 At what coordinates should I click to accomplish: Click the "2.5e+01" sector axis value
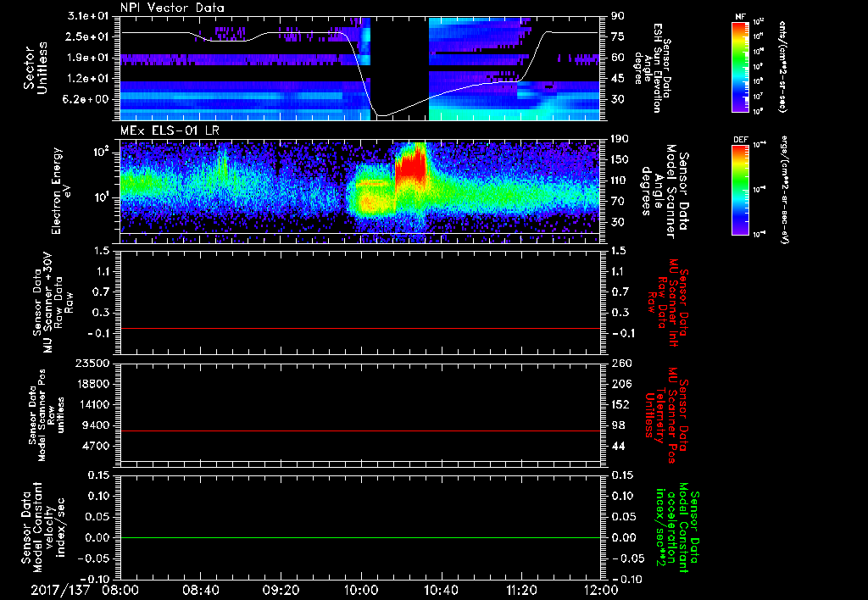coord(88,36)
